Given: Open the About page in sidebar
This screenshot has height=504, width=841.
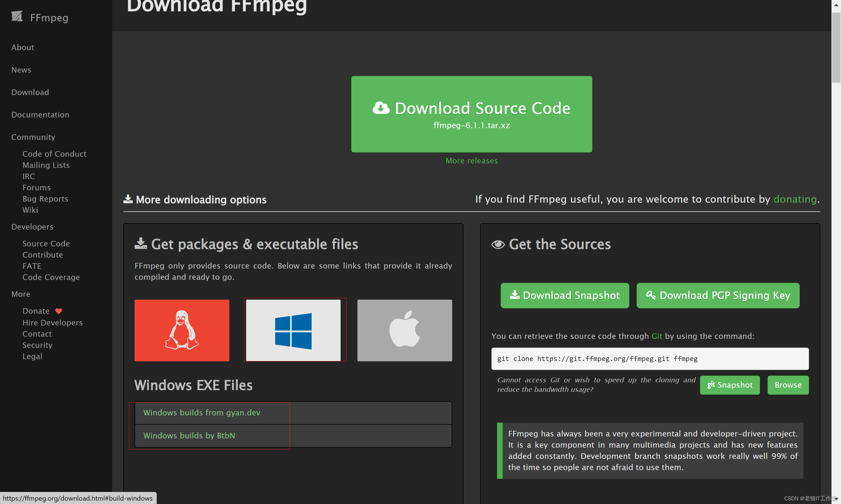Looking at the screenshot, I should (x=23, y=47).
